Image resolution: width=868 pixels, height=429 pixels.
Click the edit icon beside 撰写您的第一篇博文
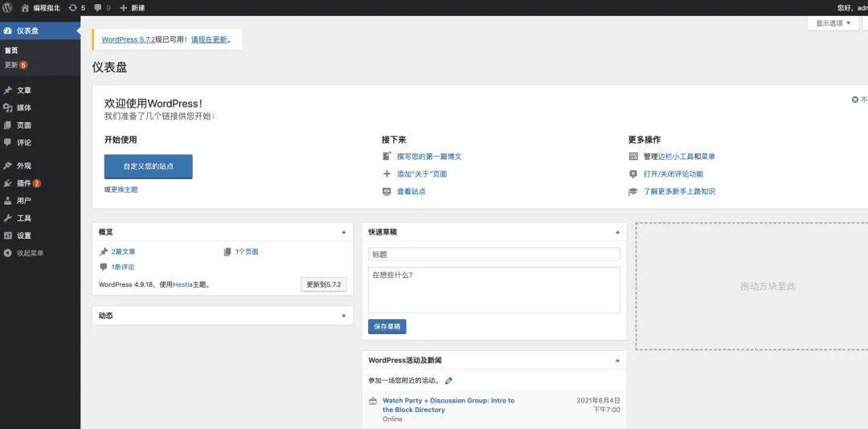click(387, 156)
